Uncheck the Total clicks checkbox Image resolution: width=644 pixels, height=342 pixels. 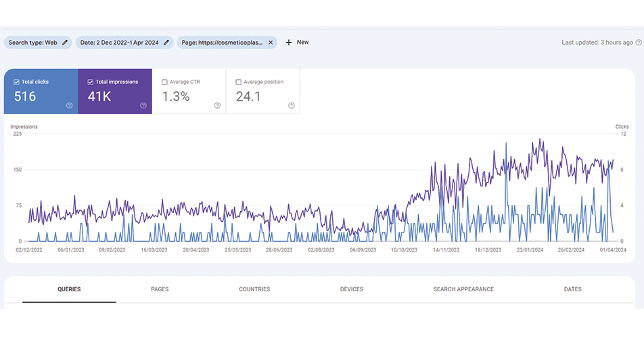(16, 82)
